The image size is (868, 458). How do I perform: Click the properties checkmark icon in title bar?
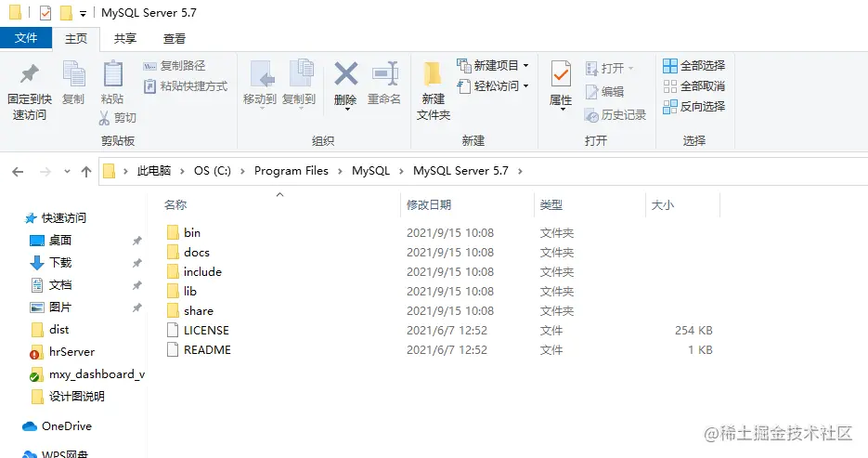click(45, 13)
